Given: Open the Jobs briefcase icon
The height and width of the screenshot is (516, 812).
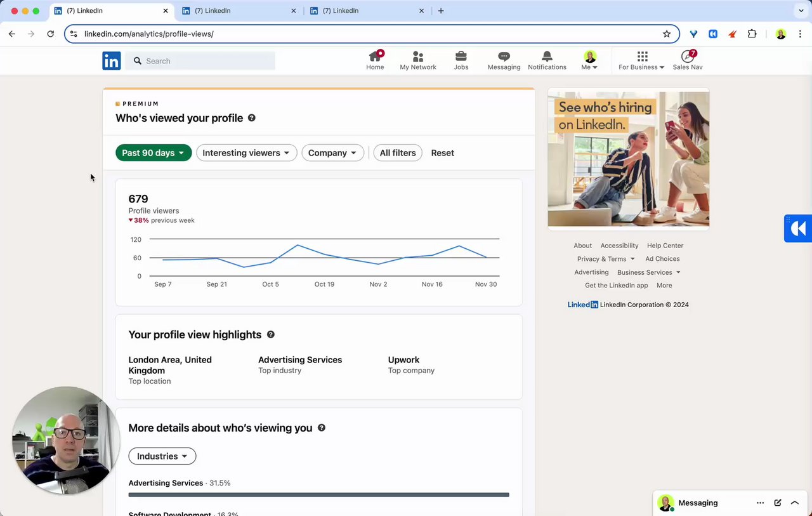Looking at the screenshot, I should 461,60.
